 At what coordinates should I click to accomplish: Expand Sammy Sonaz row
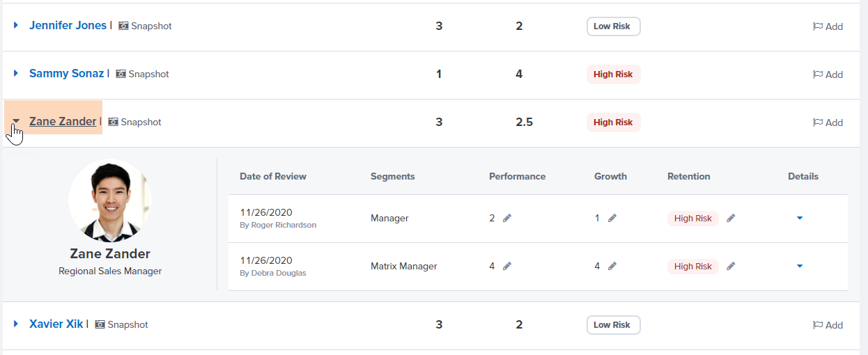click(16, 74)
